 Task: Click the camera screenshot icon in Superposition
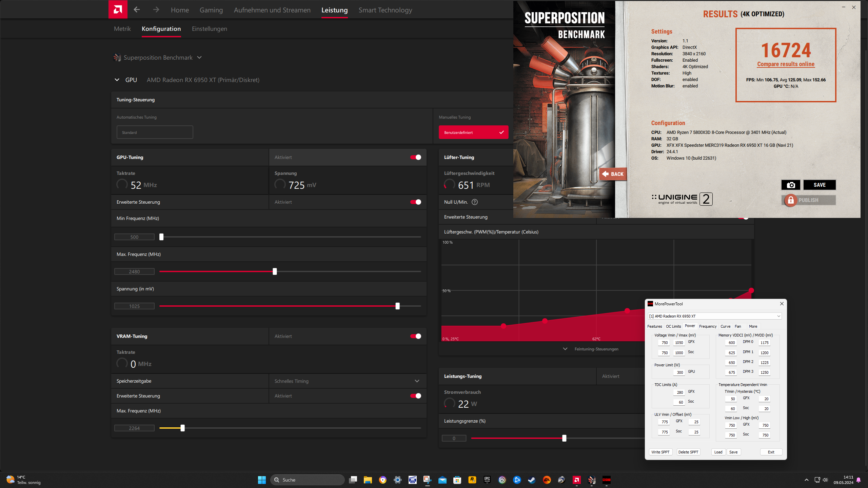click(791, 185)
